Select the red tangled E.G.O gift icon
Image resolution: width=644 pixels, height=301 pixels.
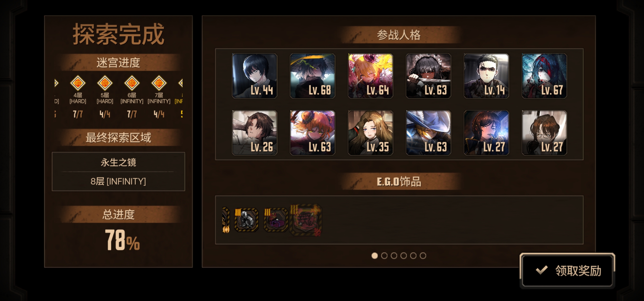pos(306,220)
